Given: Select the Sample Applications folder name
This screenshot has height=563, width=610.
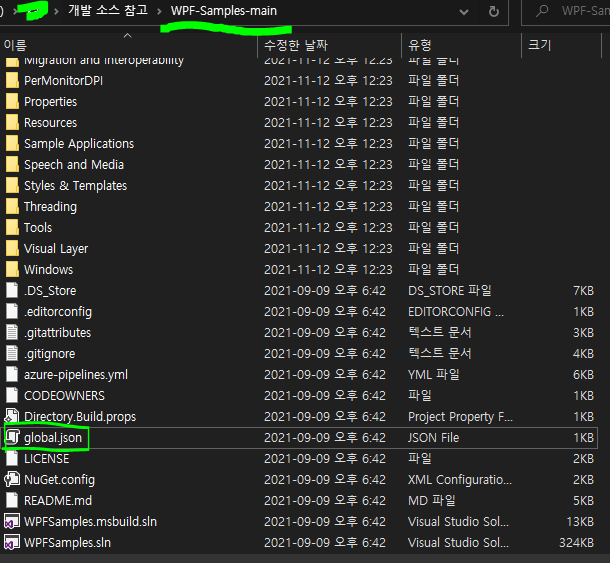Looking at the screenshot, I should coord(79,144).
